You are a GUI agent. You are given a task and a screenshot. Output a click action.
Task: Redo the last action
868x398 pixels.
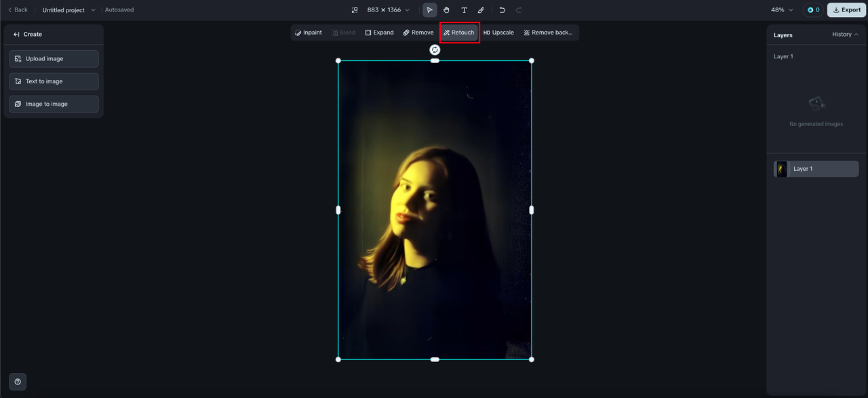519,10
